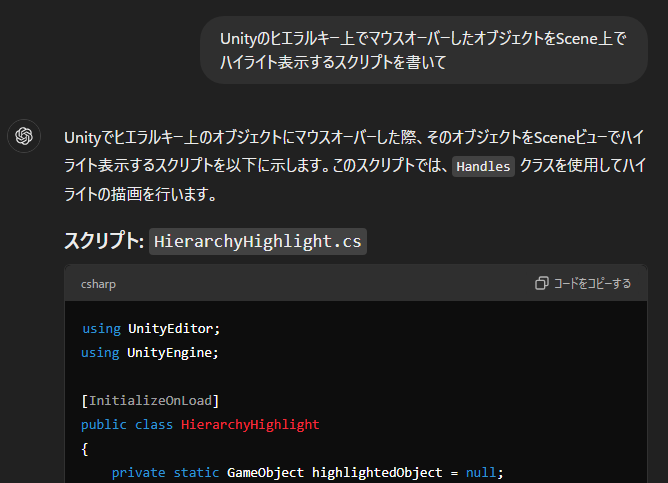This screenshot has width=668, height=483.
Task: Click the コードをコピーする button label
Action: point(592,283)
